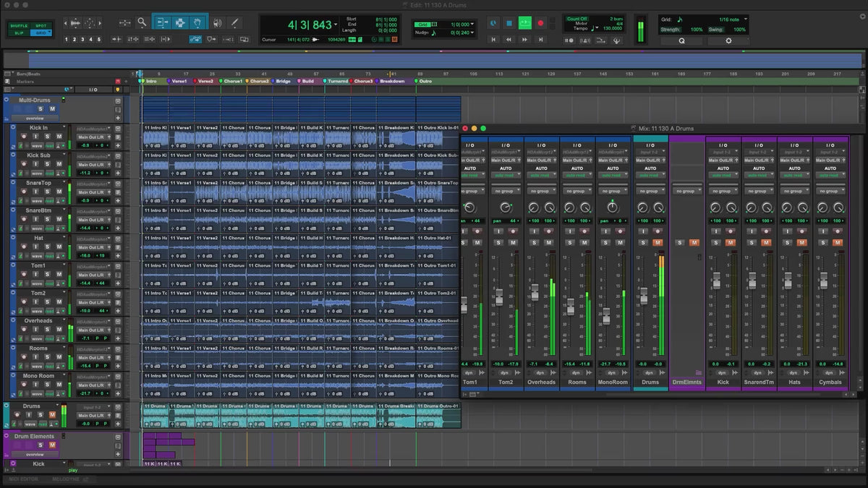
Task: Choose the Pencil tool
Action: pyautogui.click(x=234, y=23)
